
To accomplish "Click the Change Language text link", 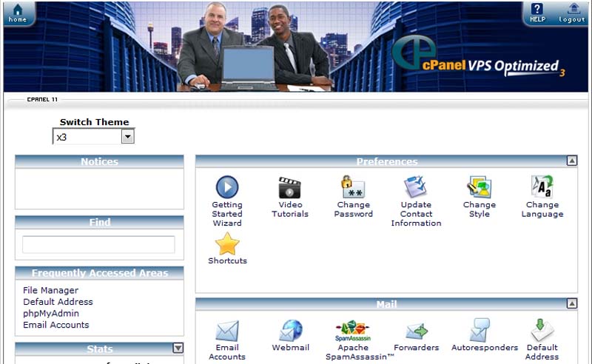I will coord(542,209).
